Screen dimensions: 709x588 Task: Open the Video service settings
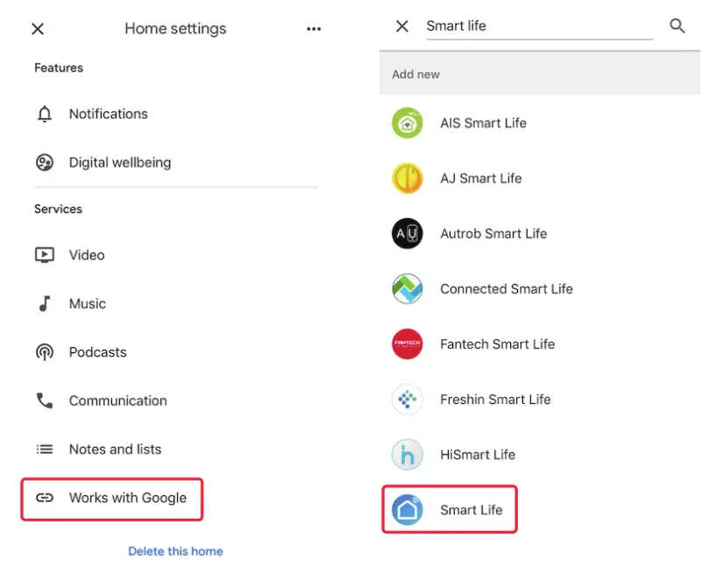tap(87, 255)
